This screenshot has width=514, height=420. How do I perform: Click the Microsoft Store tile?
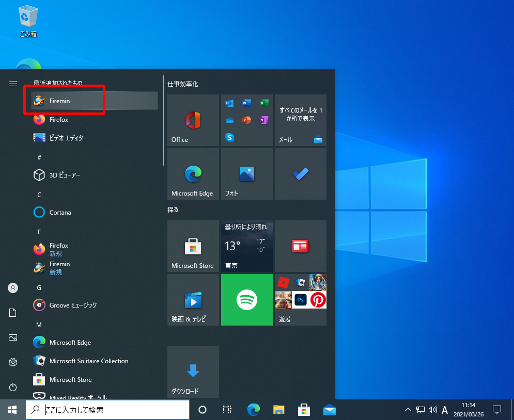click(193, 246)
